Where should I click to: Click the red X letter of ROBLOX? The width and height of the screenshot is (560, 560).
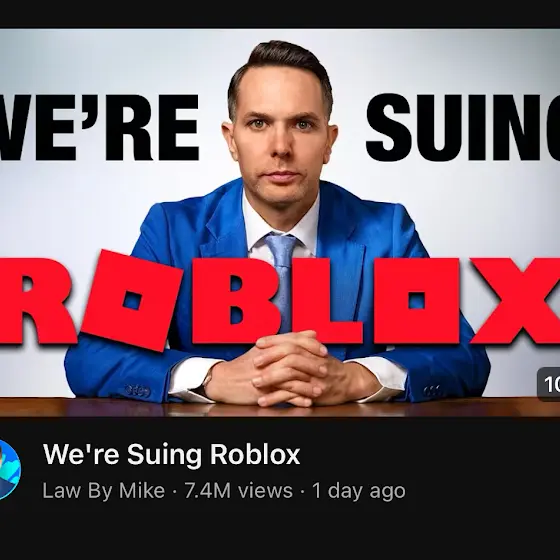point(516,301)
